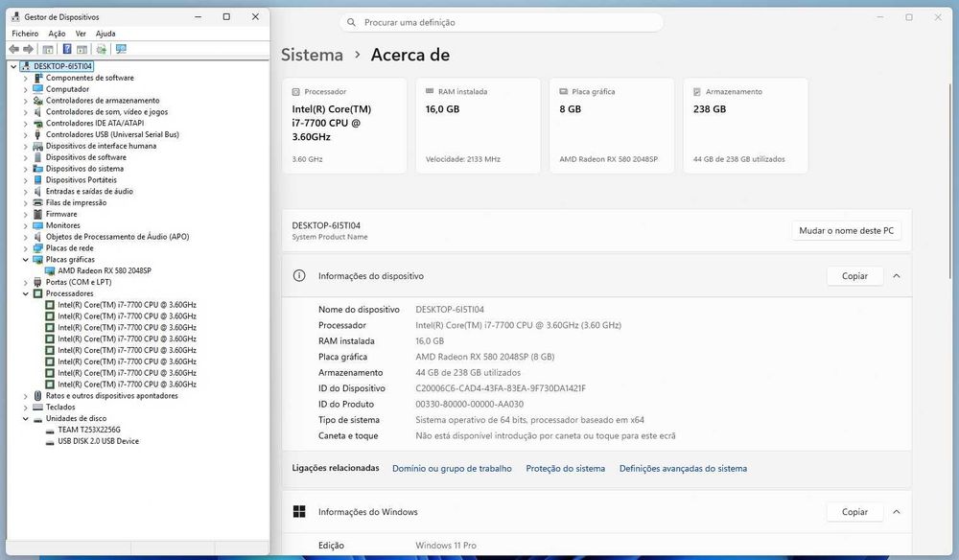Click the Forward arrow in Device Manager toolbar
The width and height of the screenshot is (959, 560).
click(28, 49)
